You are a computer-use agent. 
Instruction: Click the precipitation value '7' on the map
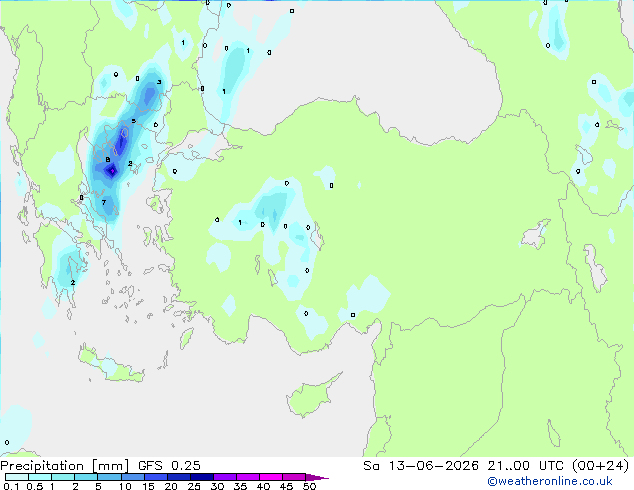[x=104, y=203]
